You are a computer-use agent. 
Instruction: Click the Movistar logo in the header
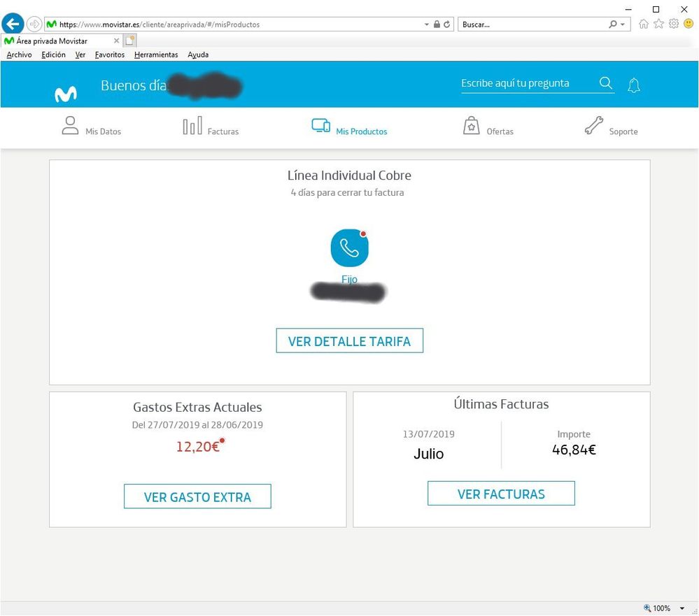[x=66, y=94]
